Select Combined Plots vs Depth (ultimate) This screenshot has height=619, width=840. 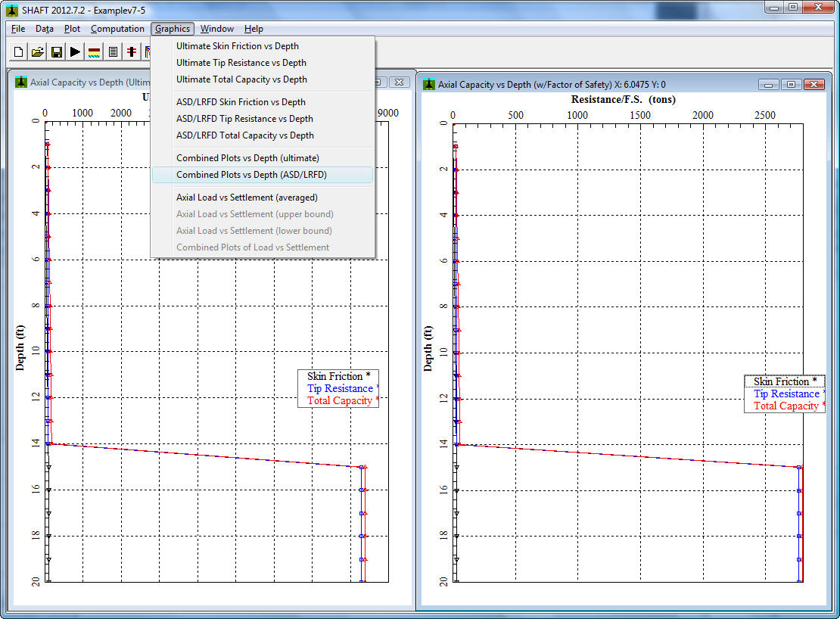(247, 157)
